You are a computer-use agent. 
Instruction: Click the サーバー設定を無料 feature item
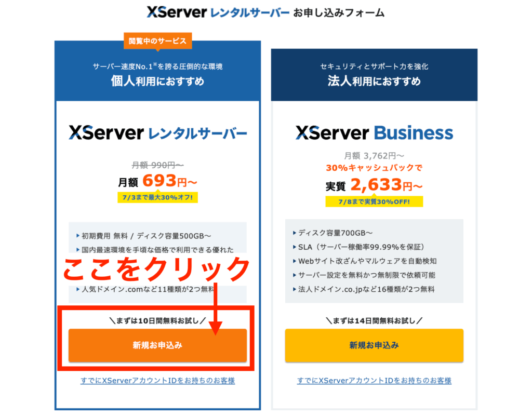[x=364, y=275]
